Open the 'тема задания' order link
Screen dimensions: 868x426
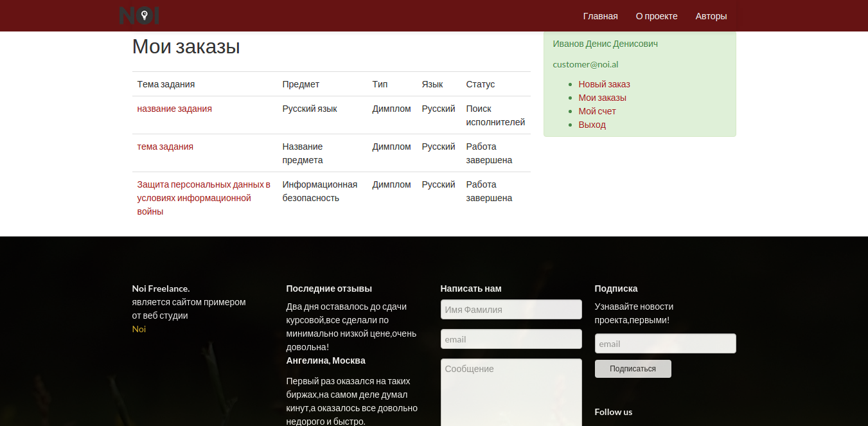(165, 146)
